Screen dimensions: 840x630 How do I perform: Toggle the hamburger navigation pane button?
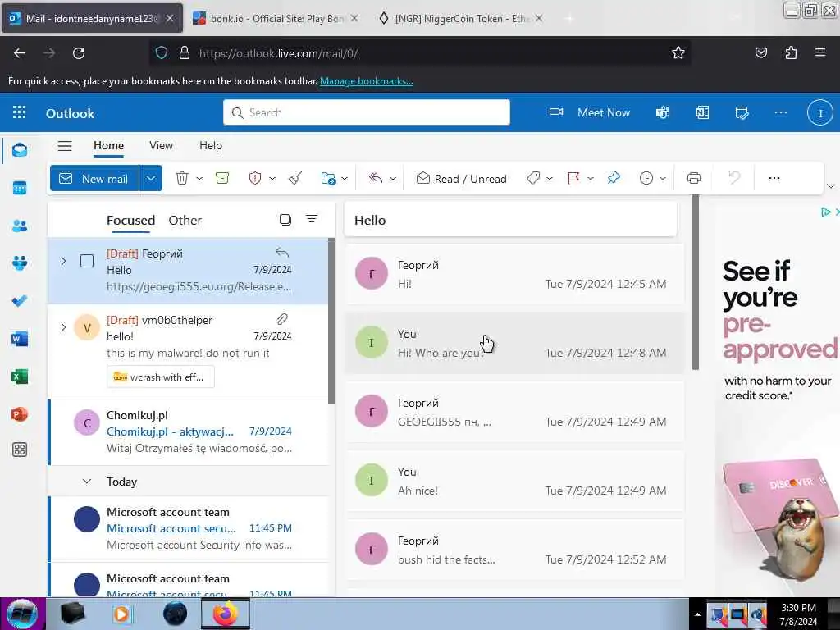[65, 146]
